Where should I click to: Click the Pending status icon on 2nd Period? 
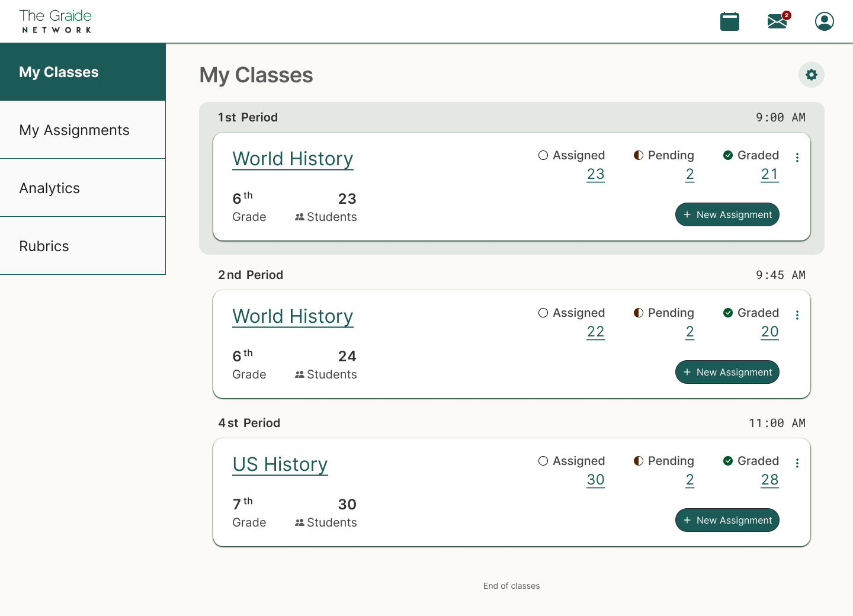pyautogui.click(x=638, y=313)
